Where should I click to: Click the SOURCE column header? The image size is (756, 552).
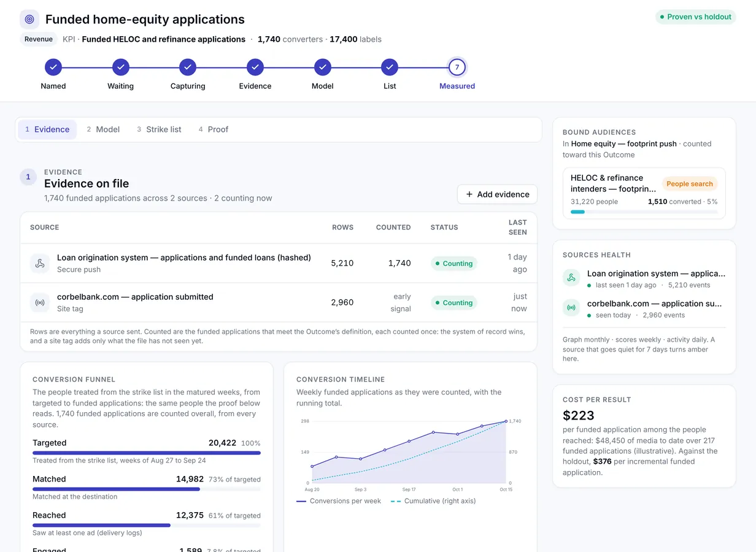[45, 228]
